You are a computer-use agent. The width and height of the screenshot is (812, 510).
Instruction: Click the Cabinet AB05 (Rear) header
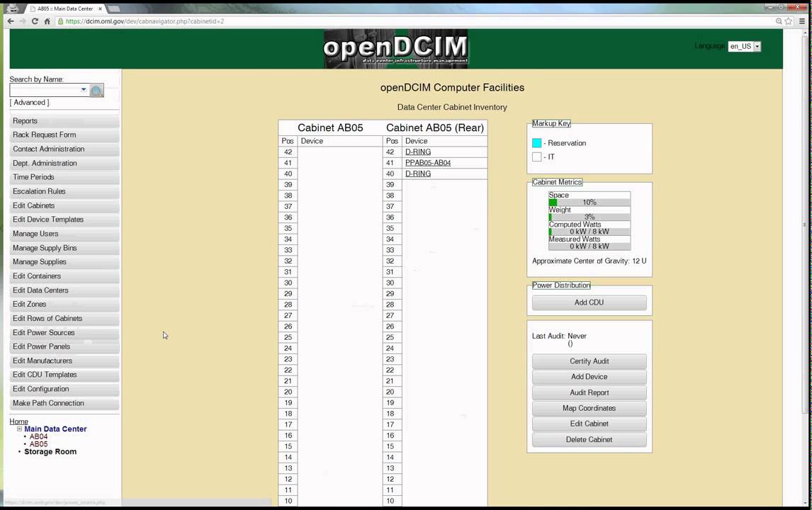pyautogui.click(x=435, y=128)
